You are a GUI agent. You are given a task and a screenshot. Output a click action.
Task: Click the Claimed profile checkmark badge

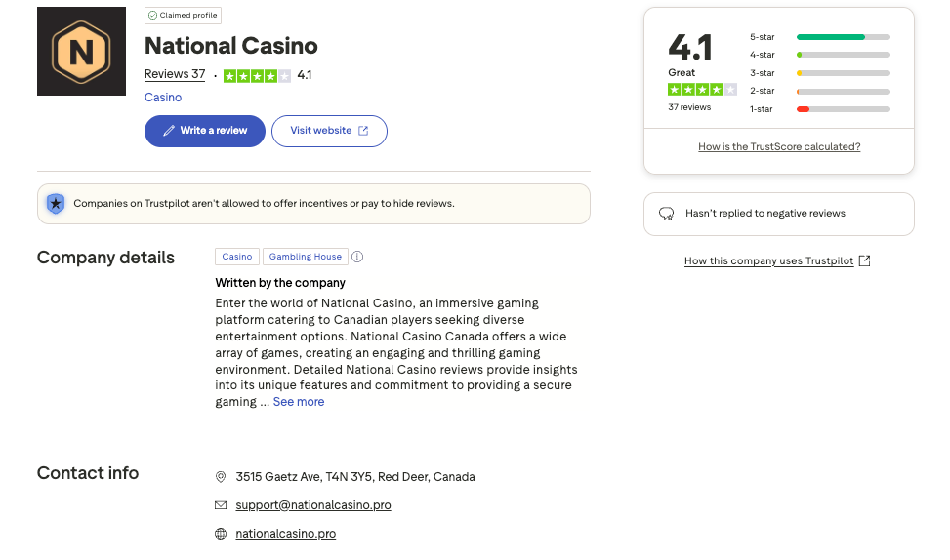click(152, 16)
